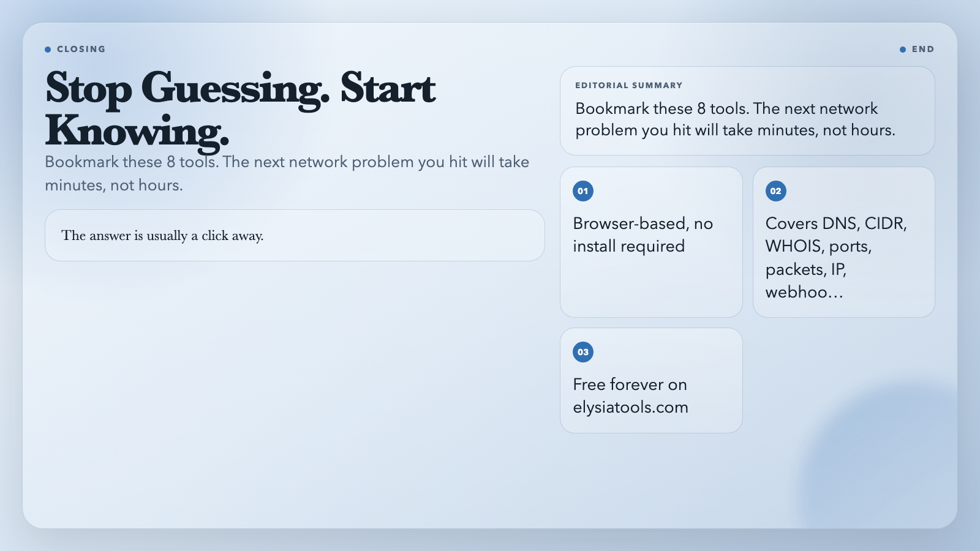Click the subtitle about bookmarking 8 tools
The width and height of the screenshot is (980, 551).
pos(287,173)
